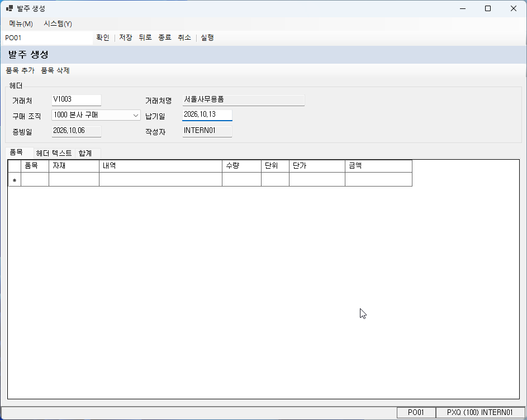Click the 종료 toolbar button
This screenshot has width=527, height=420.
point(165,37)
